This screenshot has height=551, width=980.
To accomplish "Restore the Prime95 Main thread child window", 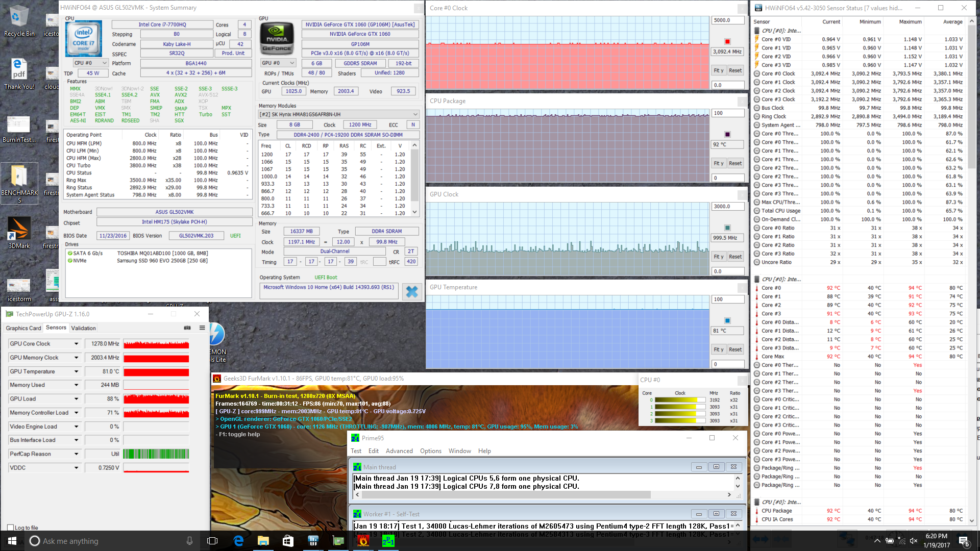I will click(x=716, y=467).
